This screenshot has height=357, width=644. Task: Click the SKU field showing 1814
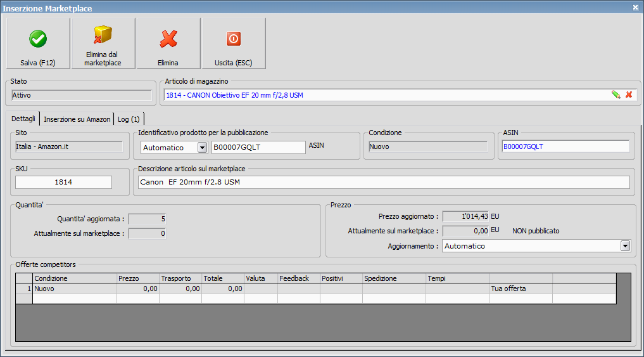63,182
